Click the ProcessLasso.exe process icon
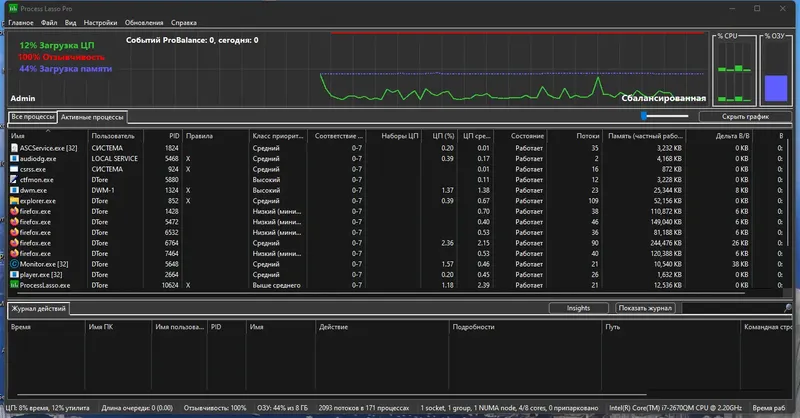This screenshot has width=800, height=418. coord(14,285)
